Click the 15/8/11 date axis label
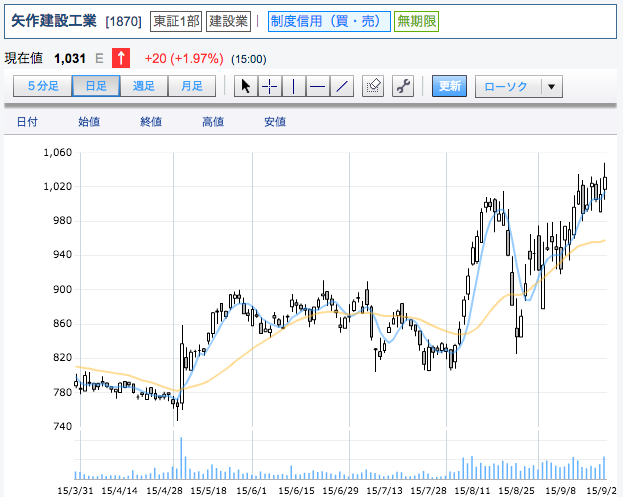 coord(472,491)
